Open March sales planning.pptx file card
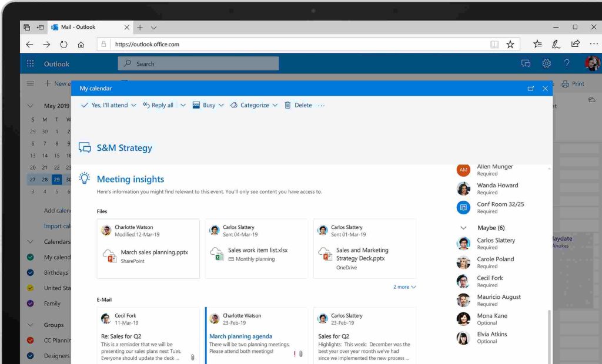Image resolution: width=602 pixels, height=364 pixels. [x=148, y=248]
